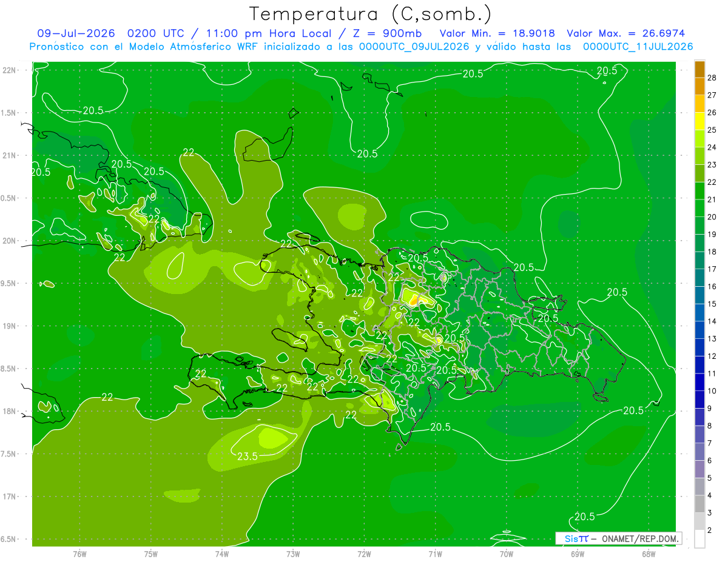Click the "70W" longitude axis label
This screenshot has height=562, width=728.
[507, 554]
